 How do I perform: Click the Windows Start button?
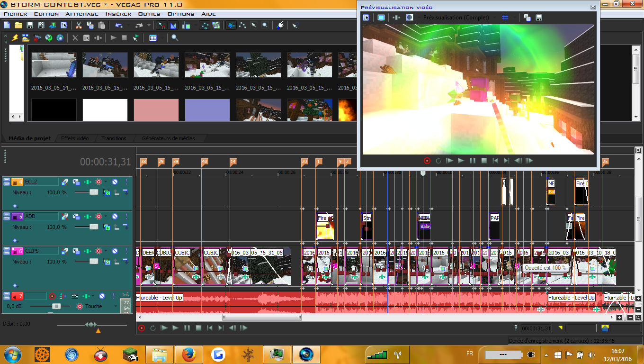[12, 354]
